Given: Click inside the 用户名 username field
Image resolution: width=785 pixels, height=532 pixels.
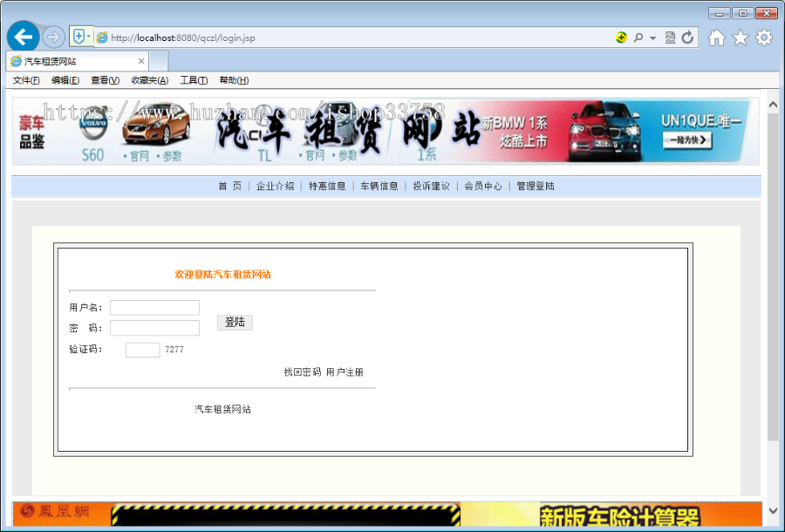Looking at the screenshot, I should [x=154, y=307].
